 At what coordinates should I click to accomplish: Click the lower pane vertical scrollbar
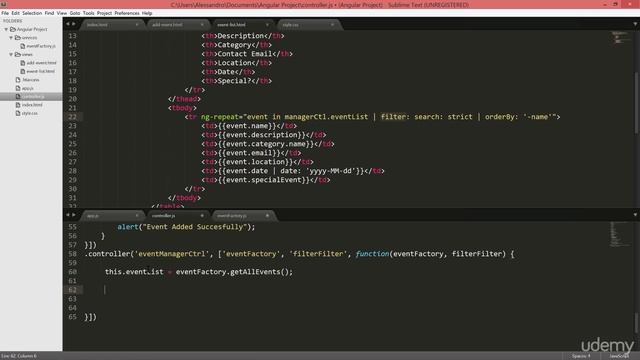tap(636, 323)
